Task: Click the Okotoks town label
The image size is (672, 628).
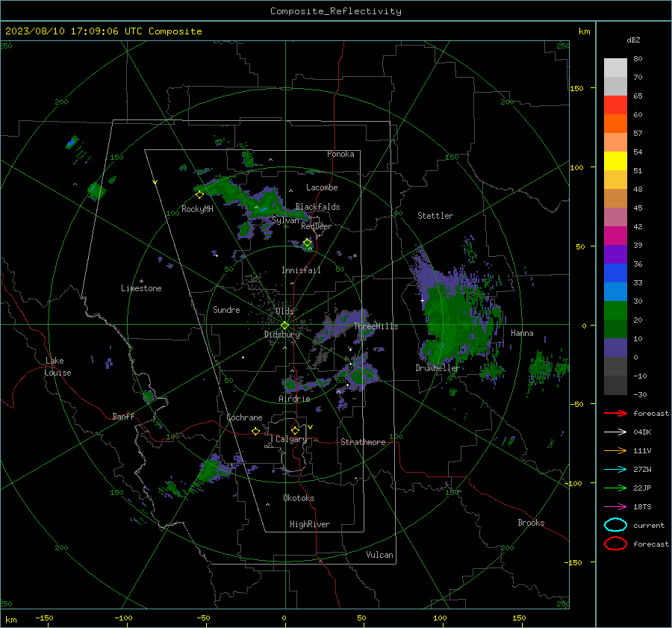Action: [x=299, y=497]
